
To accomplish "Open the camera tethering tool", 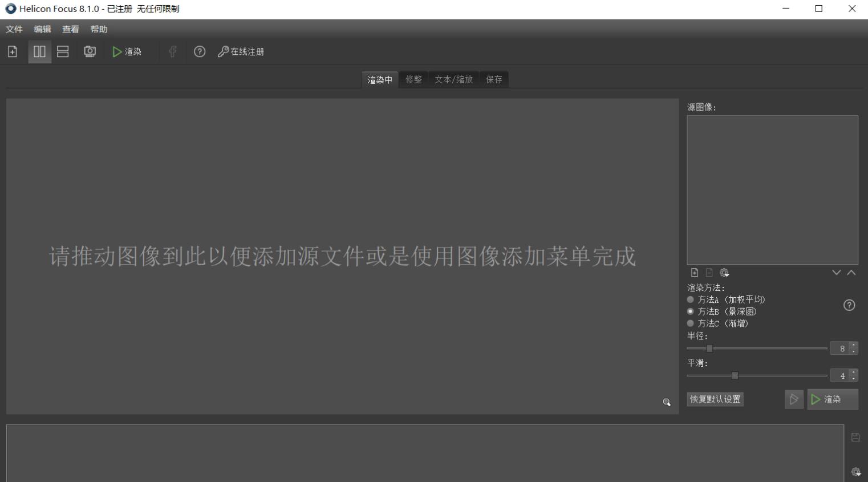I will coord(90,51).
